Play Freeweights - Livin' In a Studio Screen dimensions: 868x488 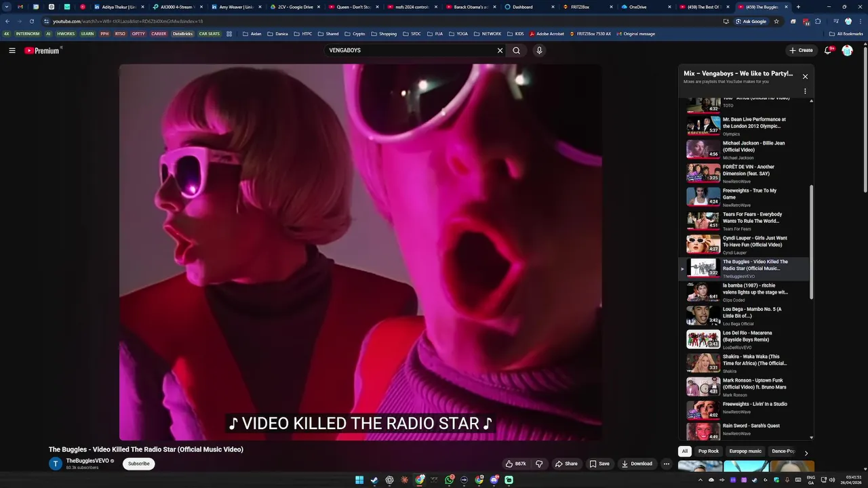[744, 411]
